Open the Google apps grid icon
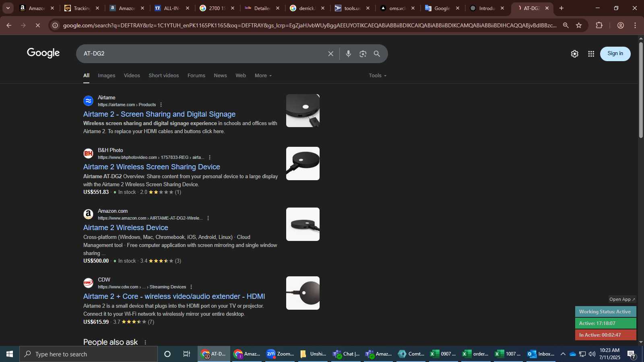This screenshot has width=644, height=362. point(591,54)
